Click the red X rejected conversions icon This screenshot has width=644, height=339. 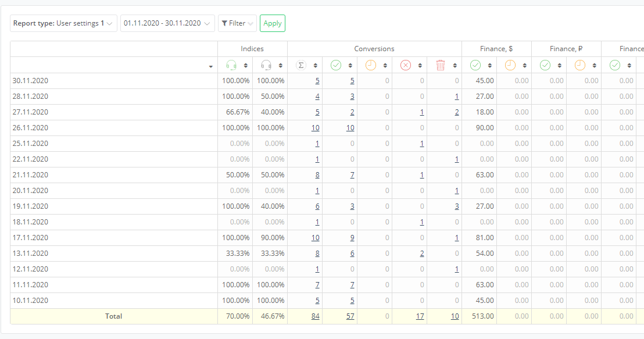[x=406, y=66]
